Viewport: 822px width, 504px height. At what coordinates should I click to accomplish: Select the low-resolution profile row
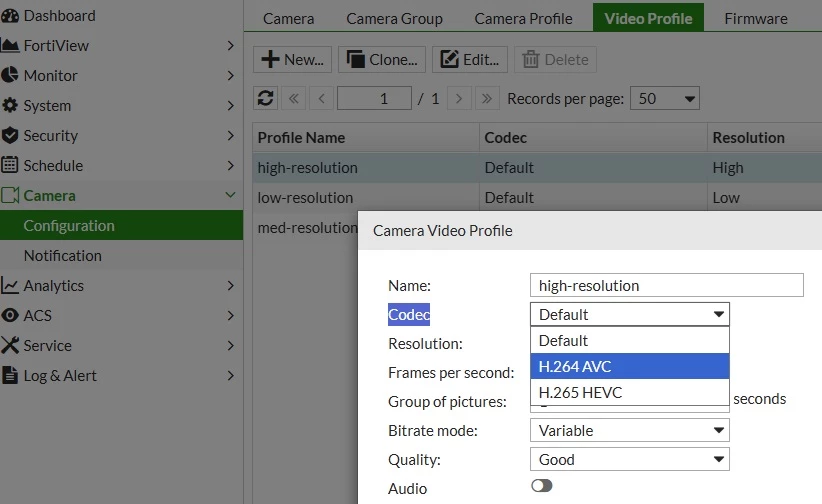[x=537, y=198]
